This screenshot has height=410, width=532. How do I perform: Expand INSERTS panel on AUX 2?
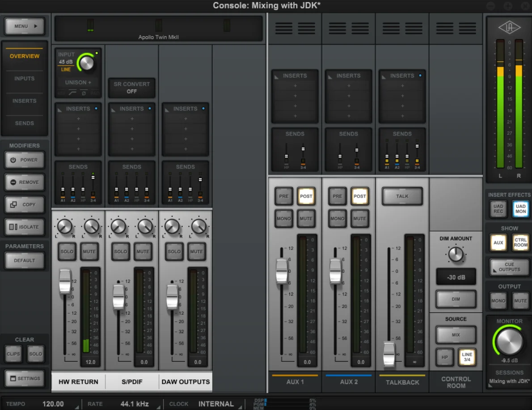(330, 77)
